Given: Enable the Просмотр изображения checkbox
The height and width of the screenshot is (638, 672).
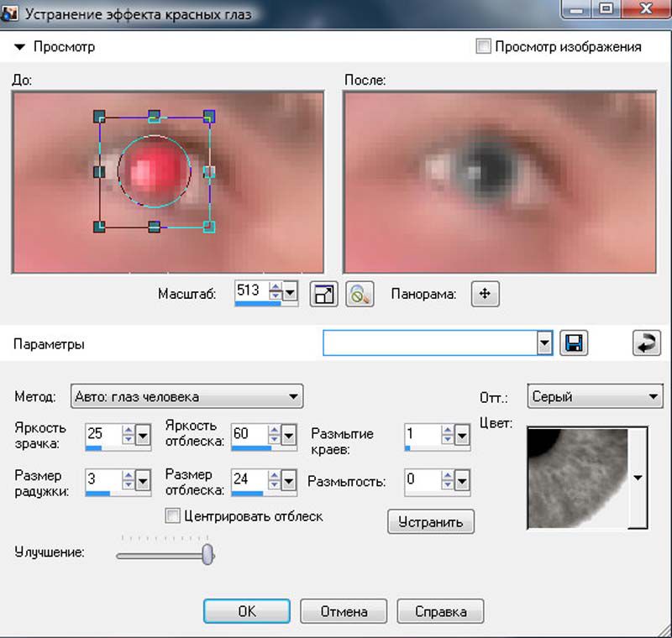Looking at the screenshot, I should coord(483,47).
